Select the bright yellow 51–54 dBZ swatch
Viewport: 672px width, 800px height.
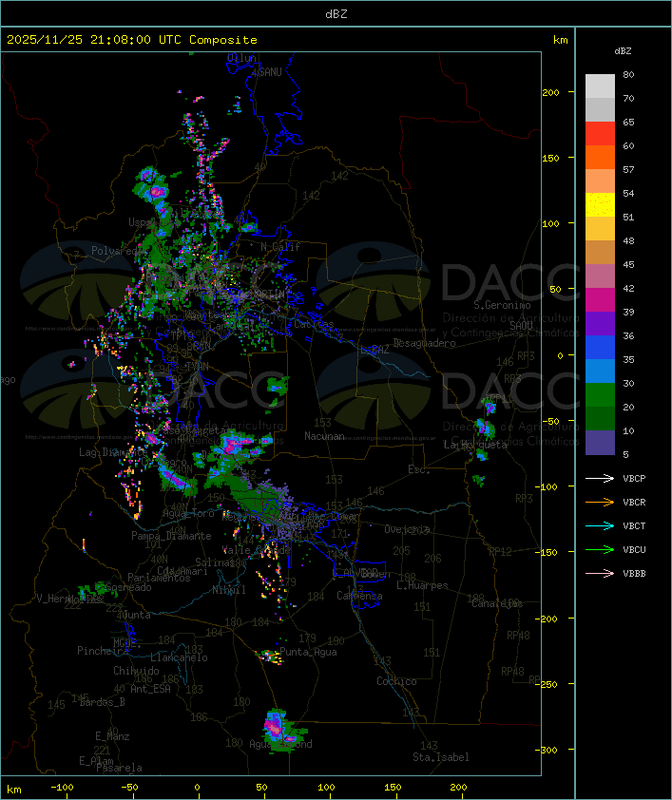click(600, 204)
